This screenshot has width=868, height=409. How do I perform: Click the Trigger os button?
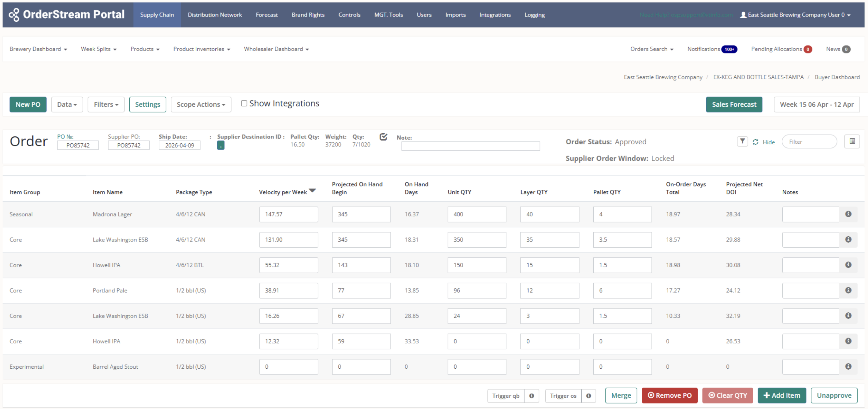coord(563,396)
